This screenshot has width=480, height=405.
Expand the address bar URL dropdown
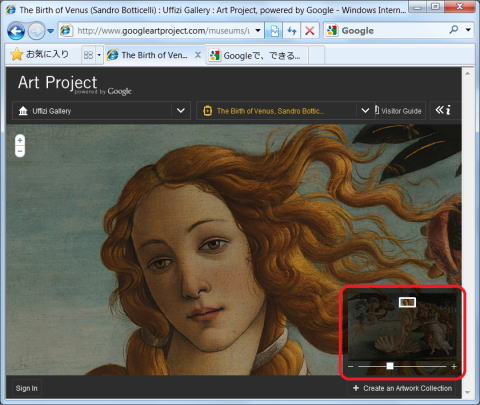[x=258, y=31]
